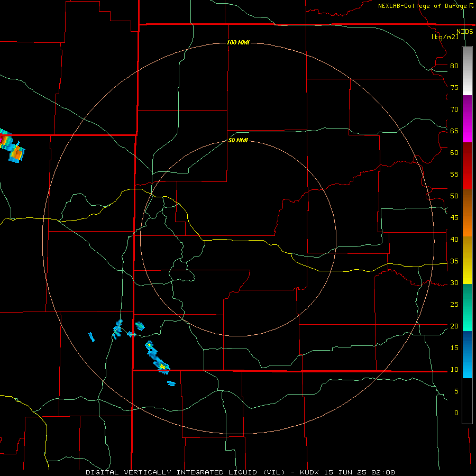Click the 35 value on the color scale

coord(454,261)
